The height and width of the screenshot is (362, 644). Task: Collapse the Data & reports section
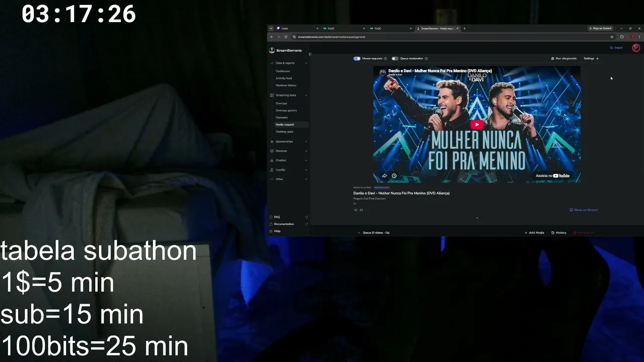point(288,63)
